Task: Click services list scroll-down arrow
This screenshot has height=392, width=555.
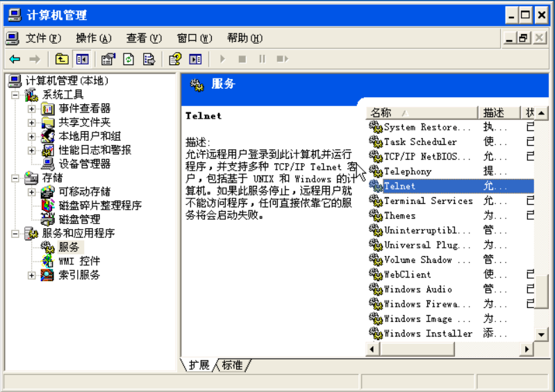Action: (x=541, y=334)
